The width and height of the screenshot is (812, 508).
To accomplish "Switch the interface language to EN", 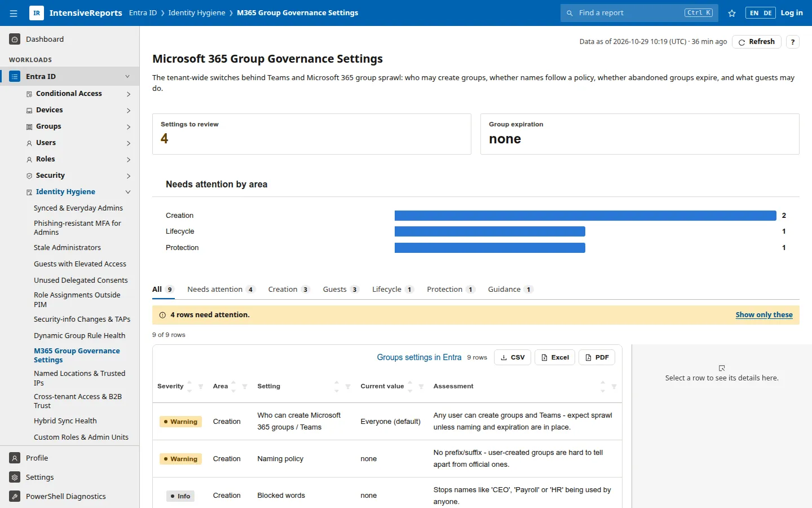I will pos(754,13).
